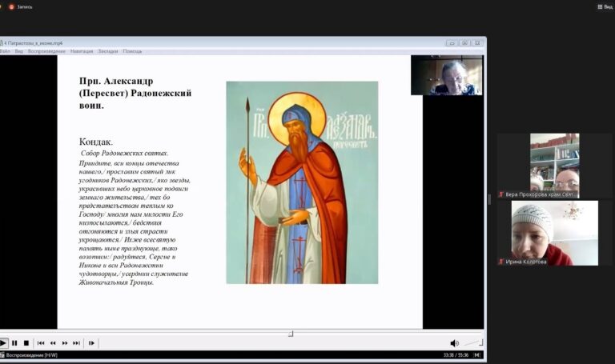
Task: Click the Кондак heading on the slide
Action: click(x=96, y=142)
